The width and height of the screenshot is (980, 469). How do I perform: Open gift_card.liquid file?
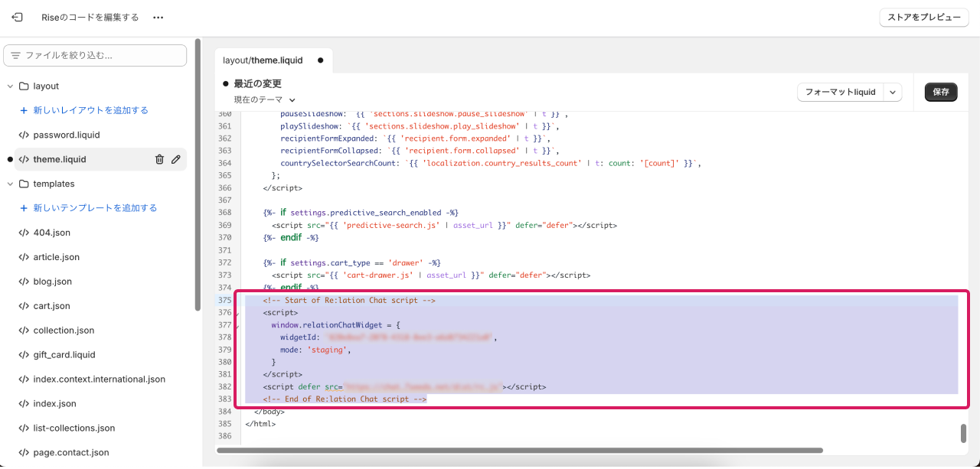pyautogui.click(x=64, y=355)
